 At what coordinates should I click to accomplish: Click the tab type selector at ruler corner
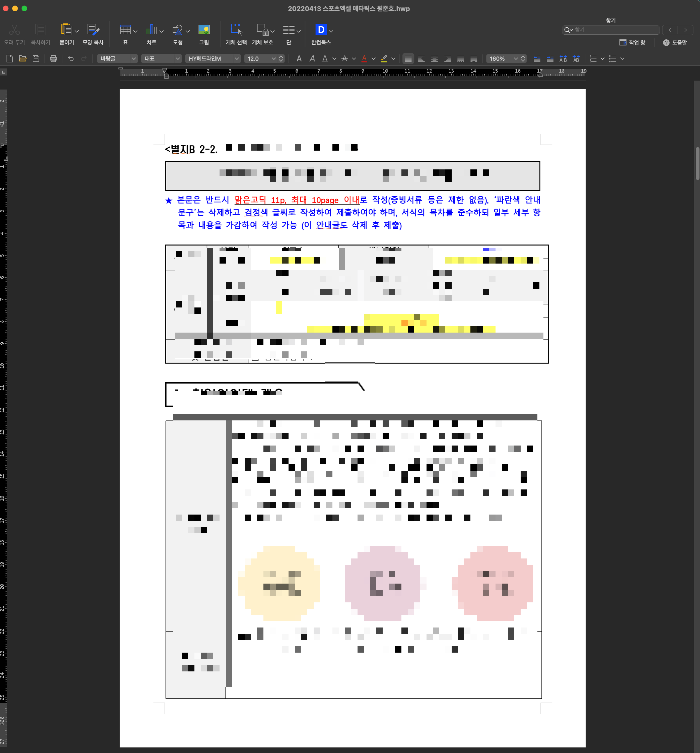point(4,72)
